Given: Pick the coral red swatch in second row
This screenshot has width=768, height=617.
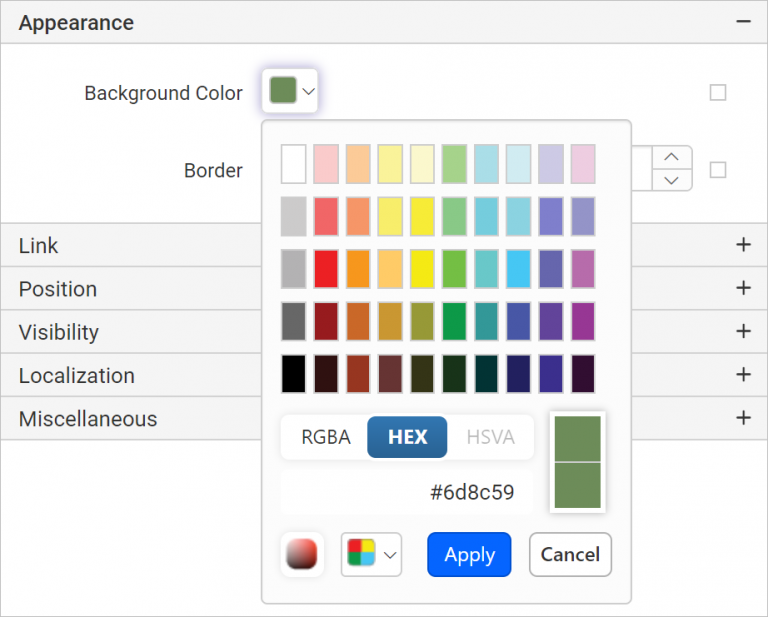Looking at the screenshot, I should point(326,216).
